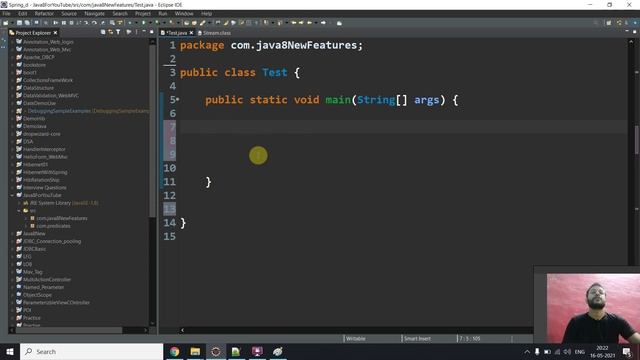
Task: Select the Named_Parameter project
Action: pyautogui.click(x=43, y=287)
